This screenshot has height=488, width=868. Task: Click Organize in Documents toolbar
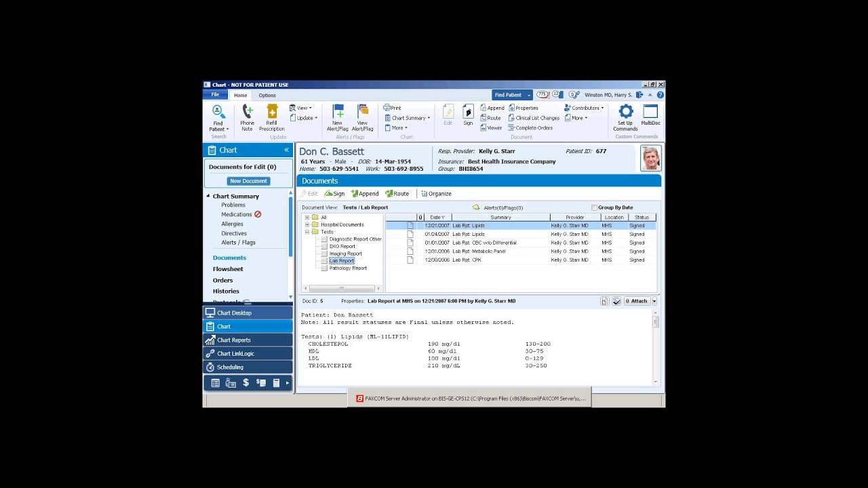click(x=436, y=194)
